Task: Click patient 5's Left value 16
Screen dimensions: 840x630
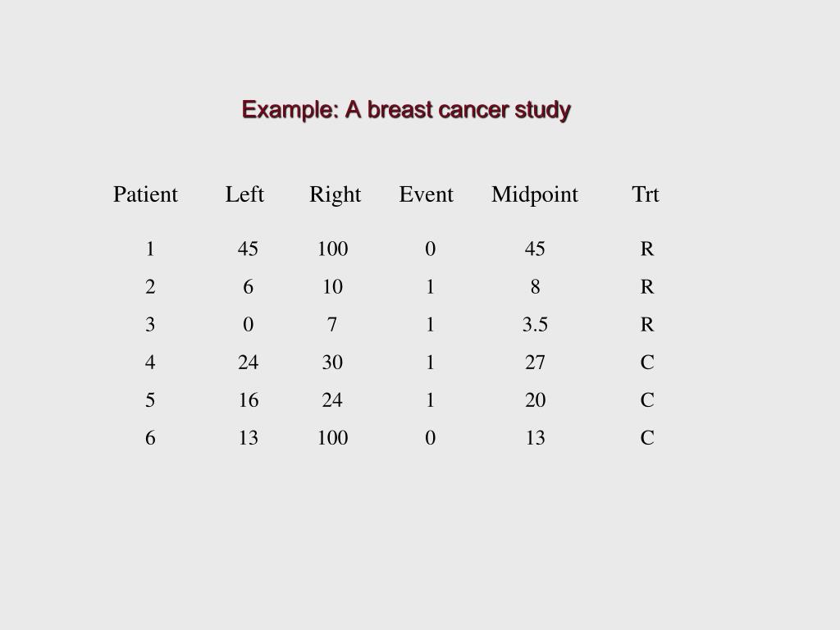Action: click(x=249, y=400)
